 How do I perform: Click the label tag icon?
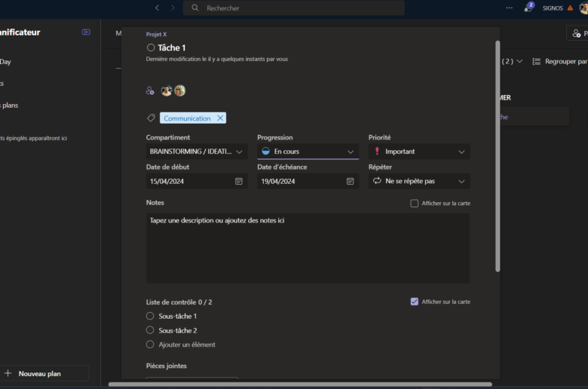coord(151,118)
